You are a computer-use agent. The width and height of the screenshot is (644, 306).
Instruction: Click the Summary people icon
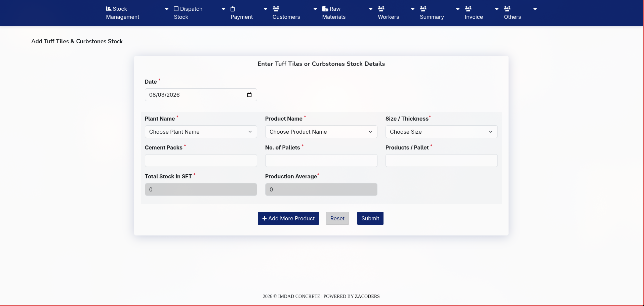(x=423, y=9)
